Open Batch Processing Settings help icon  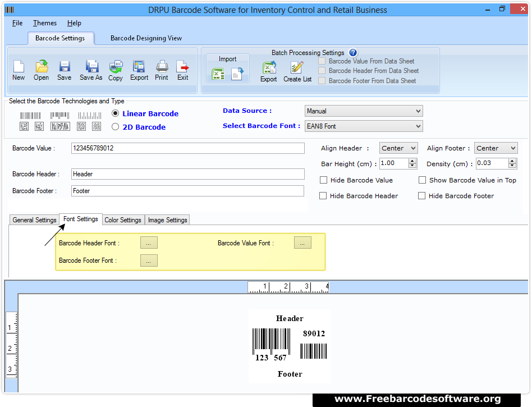pos(353,53)
